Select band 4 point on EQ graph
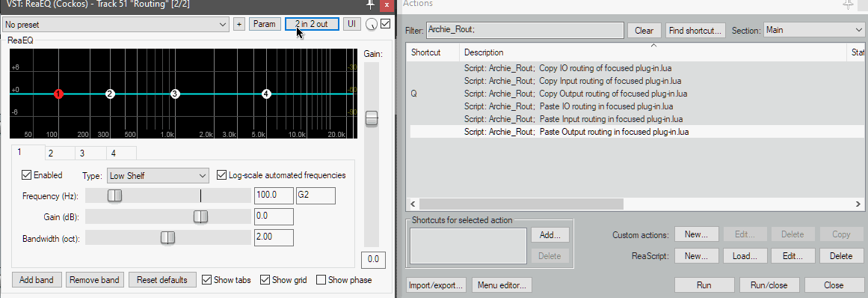The image size is (868, 298). tap(266, 94)
